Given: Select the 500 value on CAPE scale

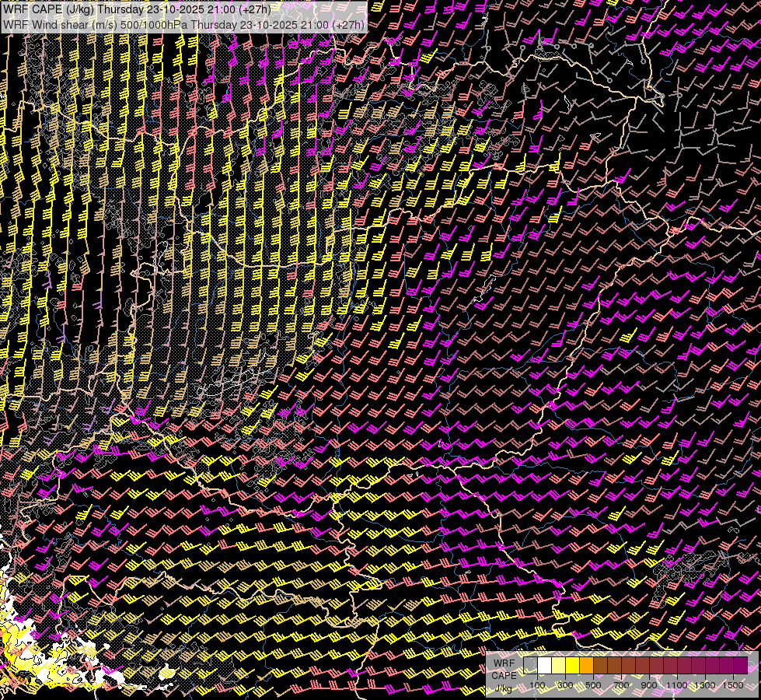Looking at the screenshot, I should pos(593,684).
